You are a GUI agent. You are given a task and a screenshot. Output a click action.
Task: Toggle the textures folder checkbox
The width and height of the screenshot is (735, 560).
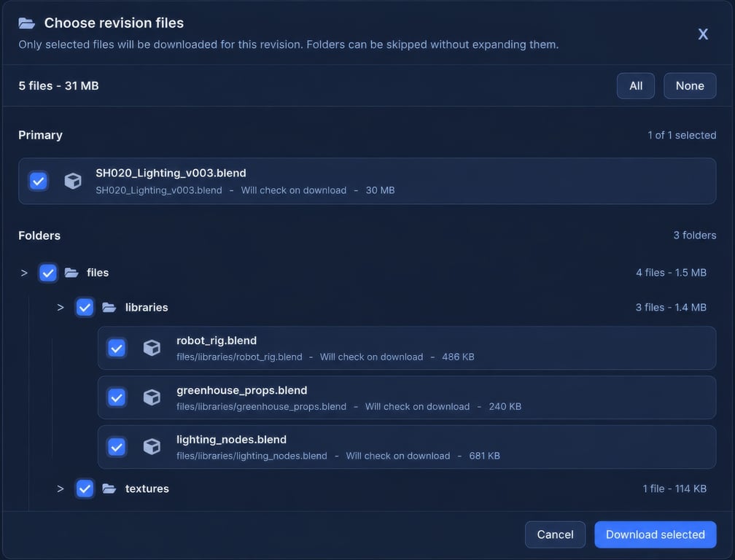(x=85, y=489)
